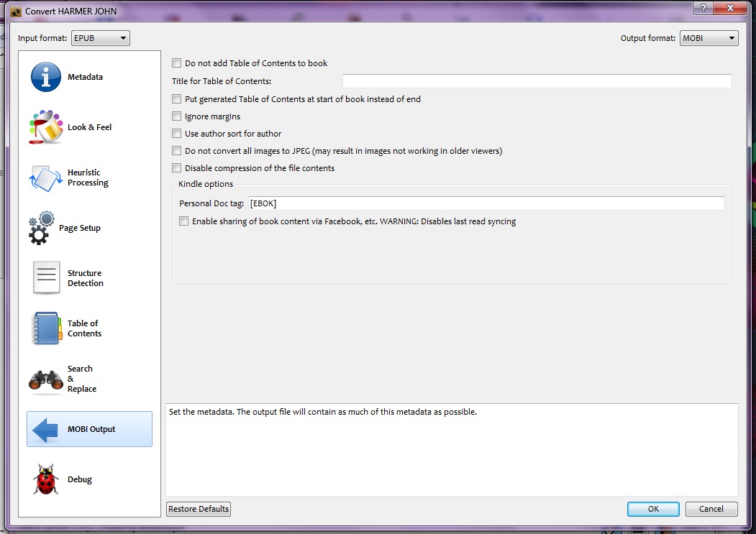Check Put generated TOC at start of book

point(177,99)
